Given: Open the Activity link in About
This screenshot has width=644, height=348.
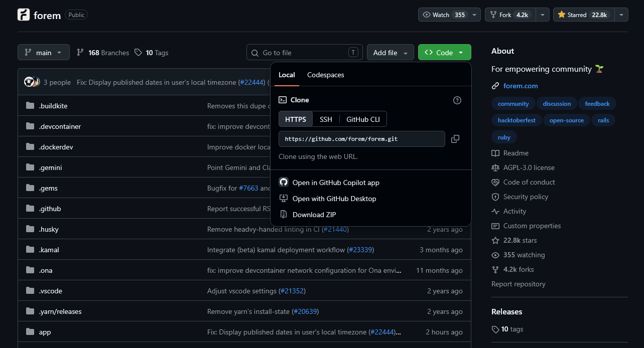Looking at the screenshot, I should pyautogui.click(x=509, y=212).
